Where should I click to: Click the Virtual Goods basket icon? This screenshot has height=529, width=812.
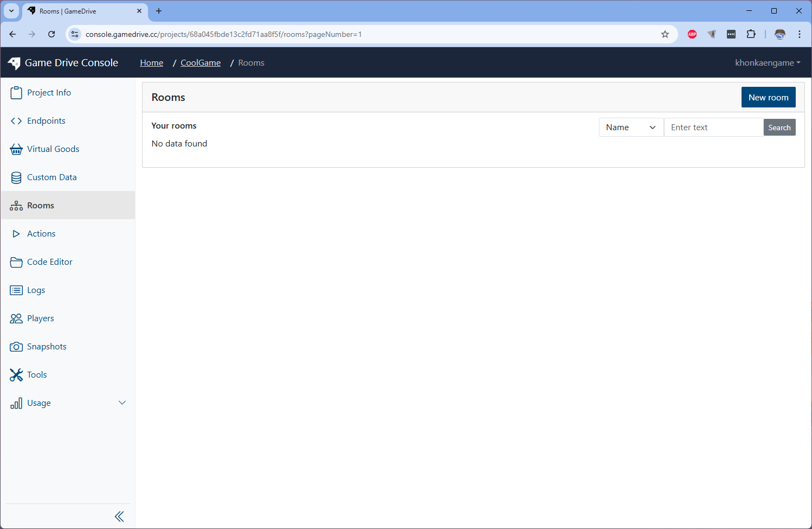(x=16, y=149)
